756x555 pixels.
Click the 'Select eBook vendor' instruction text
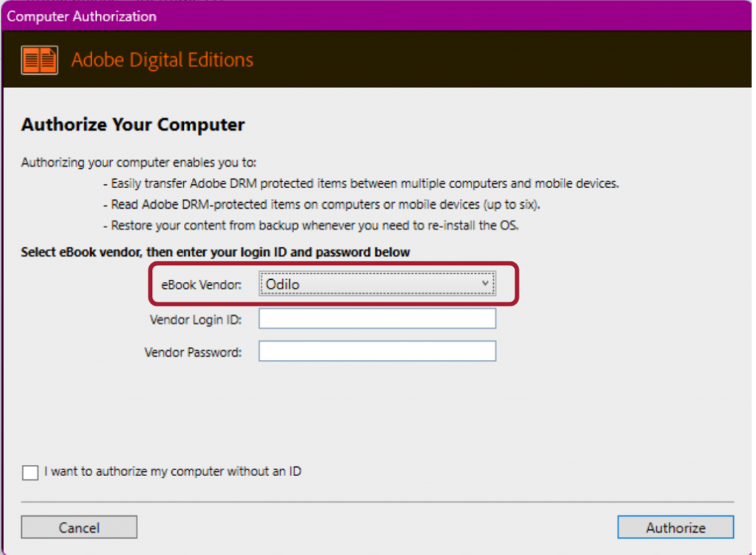click(x=215, y=252)
